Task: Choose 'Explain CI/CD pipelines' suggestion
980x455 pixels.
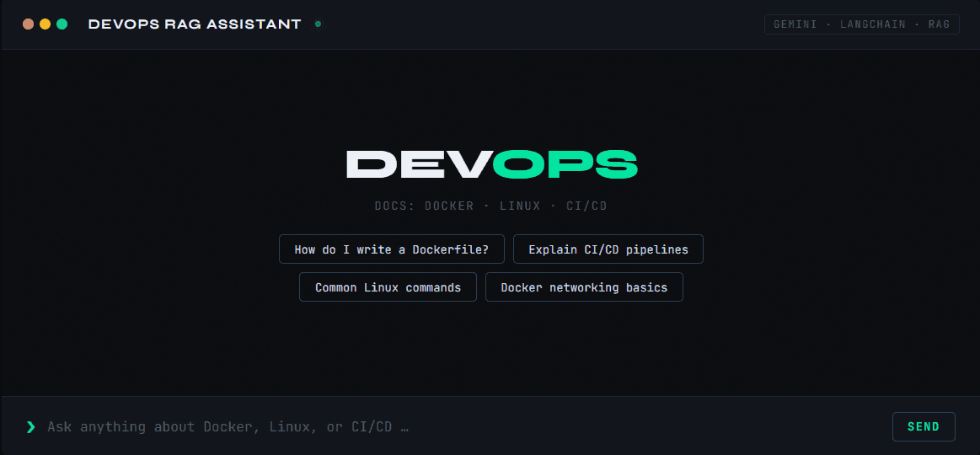Action: (x=608, y=249)
